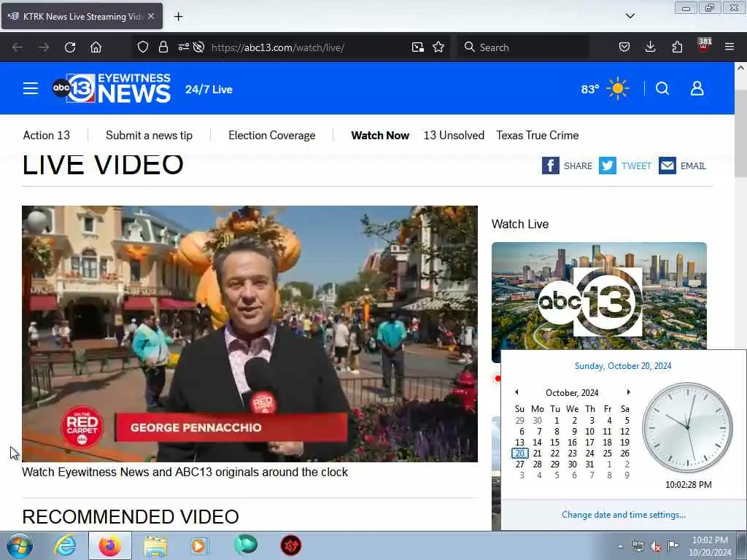Image resolution: width=747 pixels, height=560 pixels.
Task: Open the Firefox application menu
Action: (x=729, y=47)
